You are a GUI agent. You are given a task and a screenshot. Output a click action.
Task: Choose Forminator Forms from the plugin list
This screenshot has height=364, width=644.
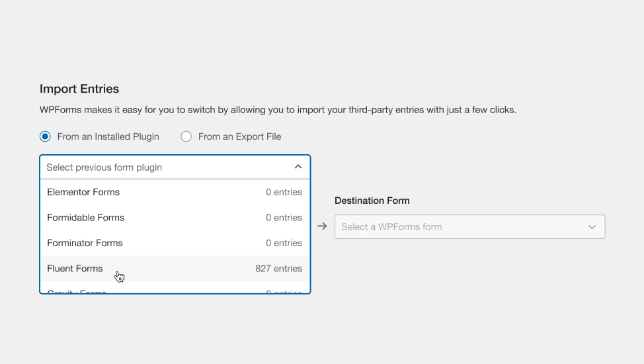coord(175,243)
